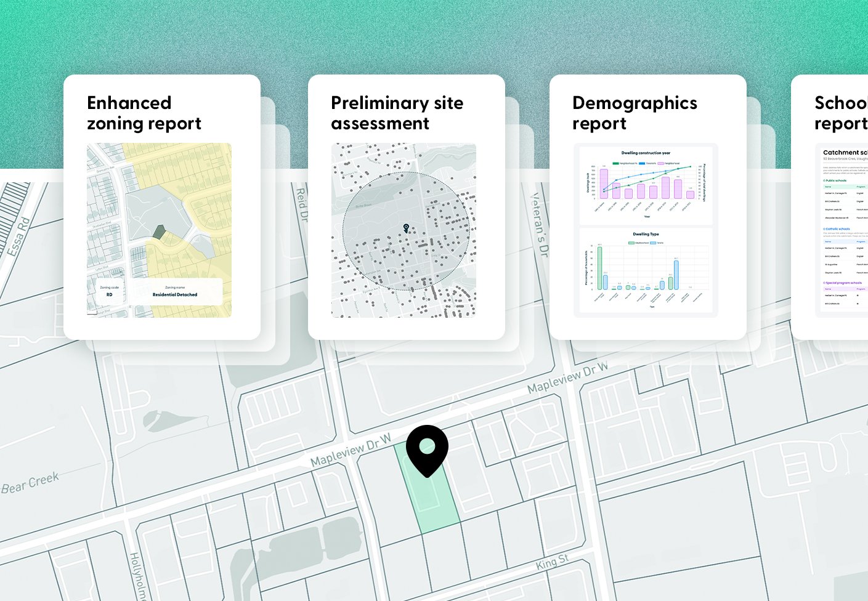Click the site assessment radius map thumbnail
The width and height of the screenshot is (868, 601).
click(x=404, y=230)
